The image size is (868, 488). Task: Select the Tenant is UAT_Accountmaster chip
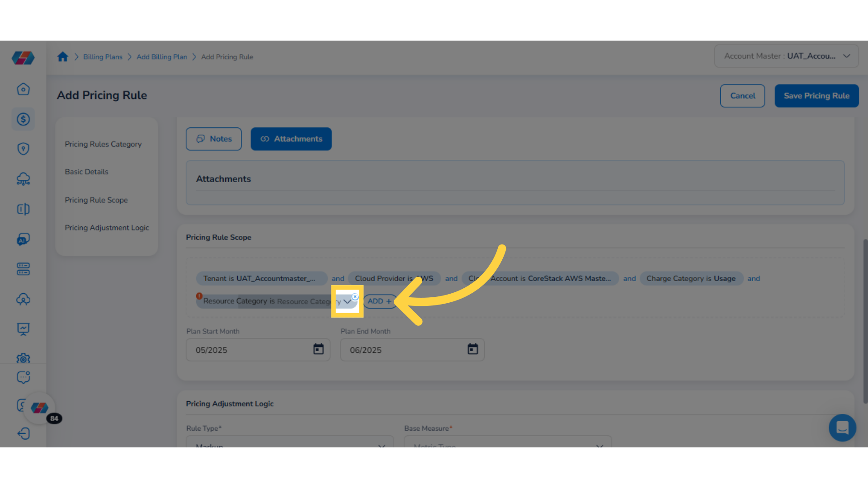262,278
